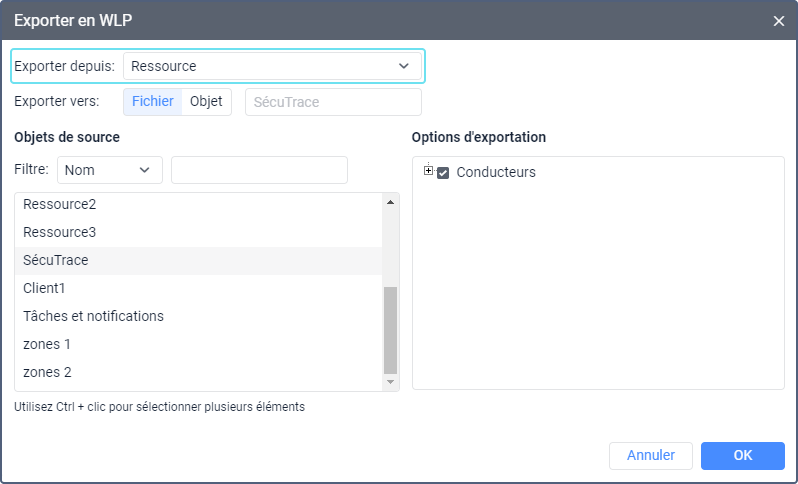
Task: Click Annuler to cancel the export
Action: [x=650, y=455]
